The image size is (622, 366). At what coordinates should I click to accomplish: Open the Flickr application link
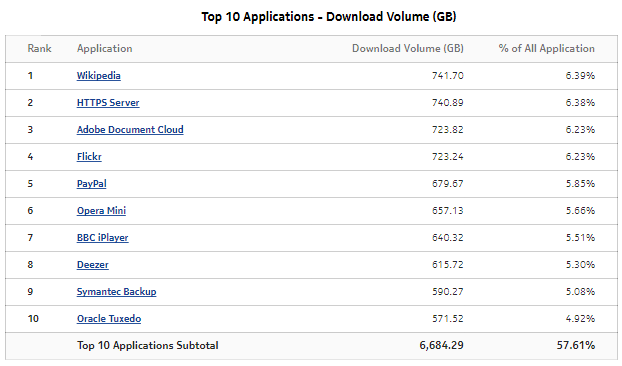tap(89, 157)
